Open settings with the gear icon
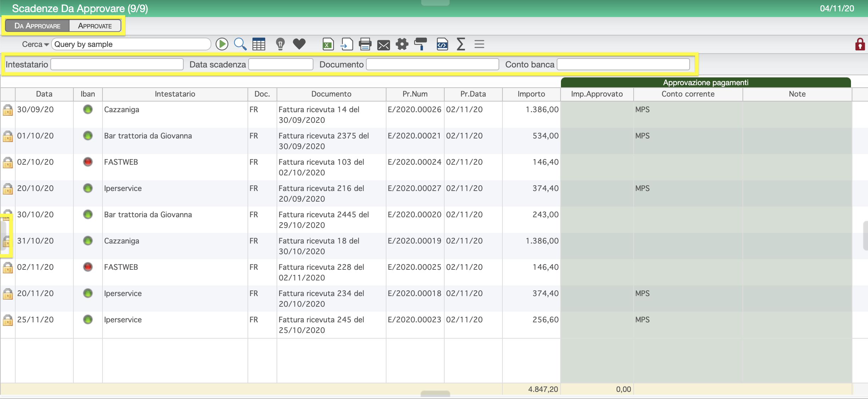Screen dimensions: 868x399 point(402,44)
